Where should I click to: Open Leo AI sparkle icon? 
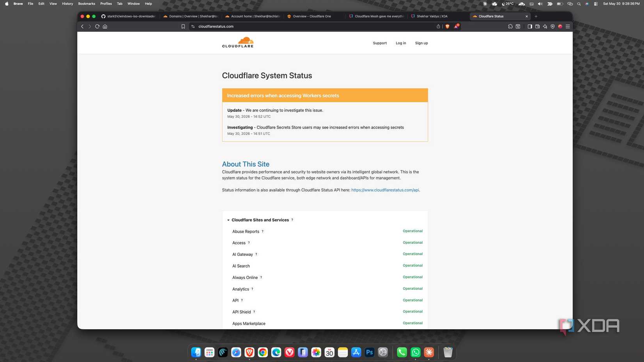[545, 27]
